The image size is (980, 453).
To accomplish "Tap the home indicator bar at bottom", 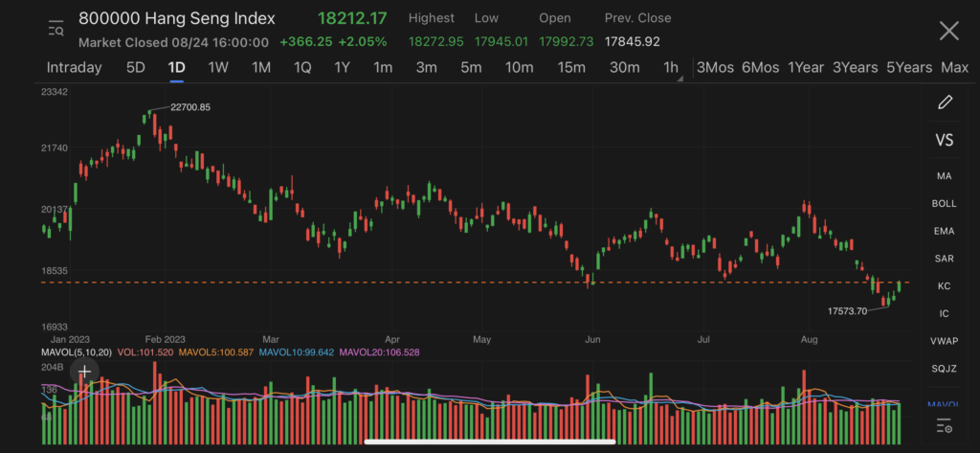I will [x=489, y=442].
